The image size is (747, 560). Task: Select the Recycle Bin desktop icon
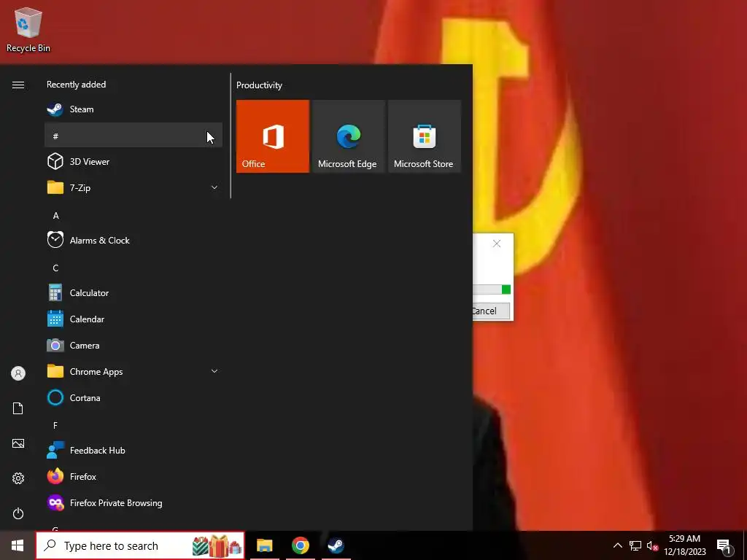point(28,30)
